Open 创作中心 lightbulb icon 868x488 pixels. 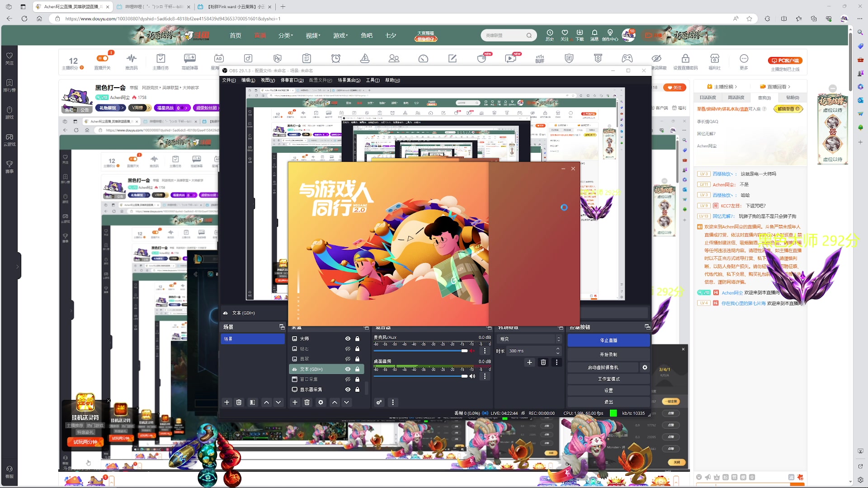(x=610, y=35)
